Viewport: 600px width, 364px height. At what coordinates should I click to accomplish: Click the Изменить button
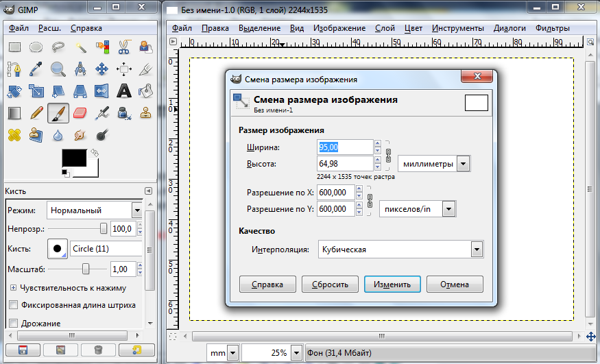(x=392, y=284)
